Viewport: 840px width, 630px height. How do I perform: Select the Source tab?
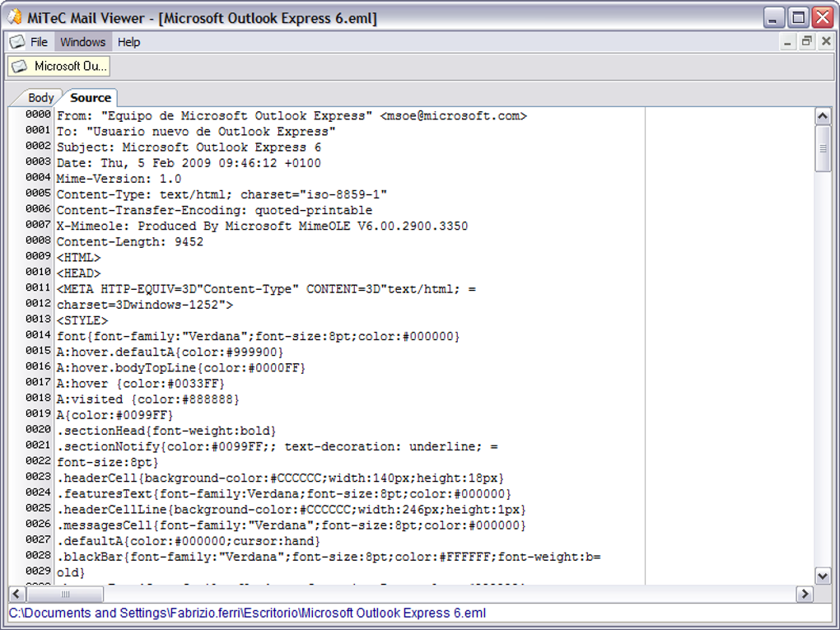tap(91, 97)
